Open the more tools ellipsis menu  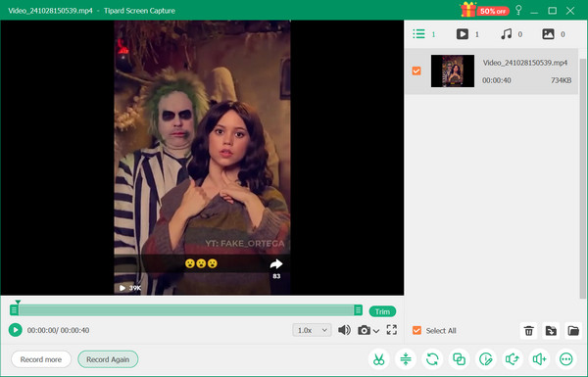click(565, 359)
